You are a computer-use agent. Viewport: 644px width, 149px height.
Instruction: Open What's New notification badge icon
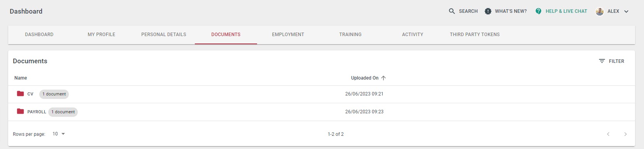pos(488,11)
